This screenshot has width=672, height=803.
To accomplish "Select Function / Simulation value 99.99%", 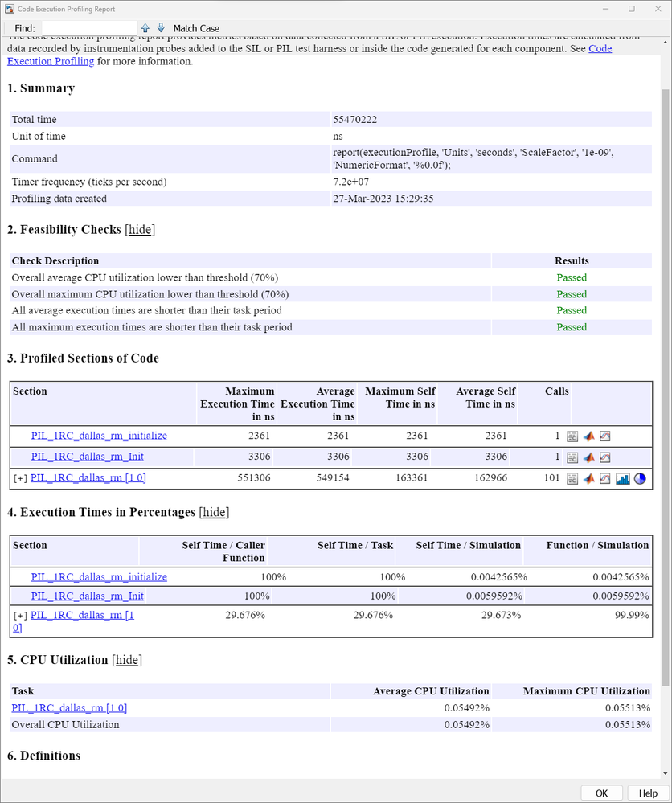I will pyautogui.click(x=632, y=615).
